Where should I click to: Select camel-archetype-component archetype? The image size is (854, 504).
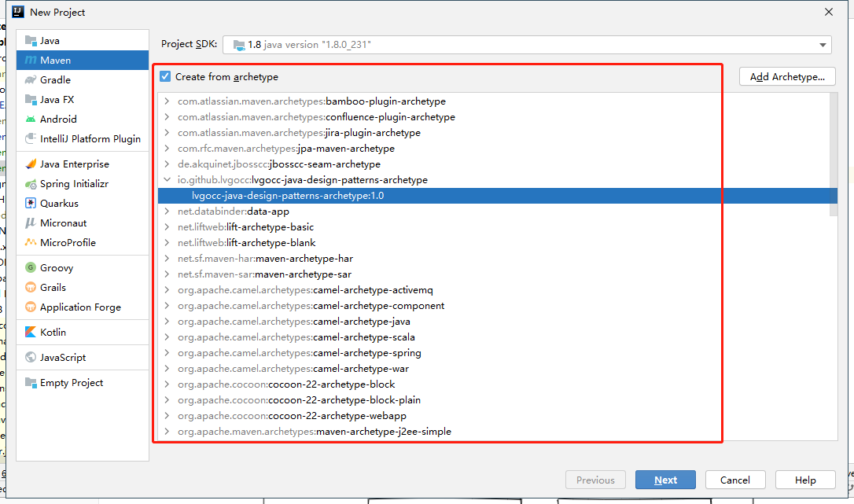coord(311,306)
